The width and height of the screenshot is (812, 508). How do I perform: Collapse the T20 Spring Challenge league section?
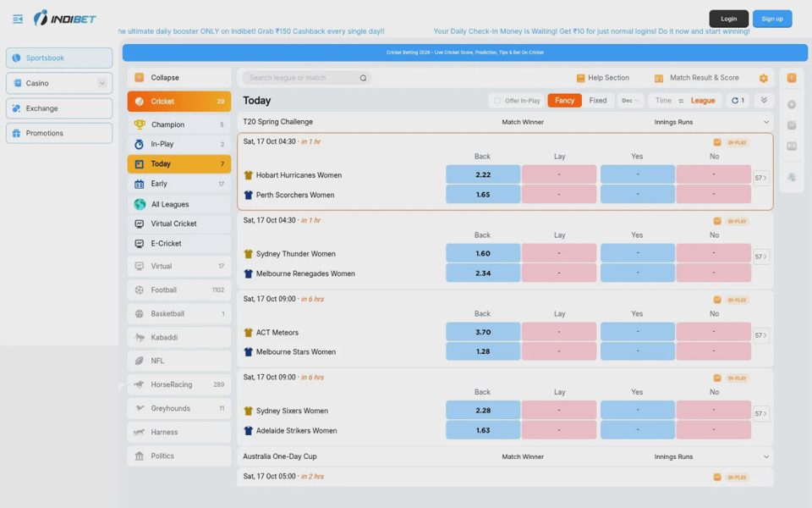pos(766,122)
